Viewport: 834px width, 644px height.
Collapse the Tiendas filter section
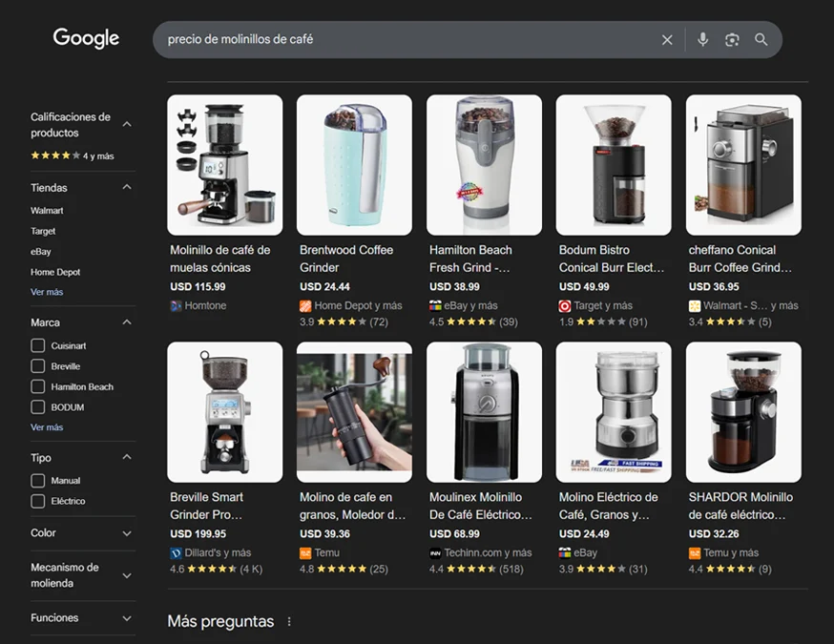click(x=127, y=188)
